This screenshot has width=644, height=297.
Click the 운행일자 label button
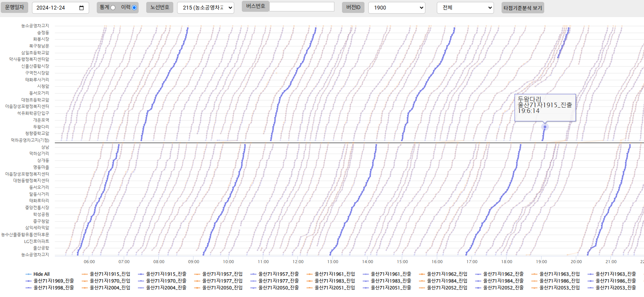coord(14,7)
